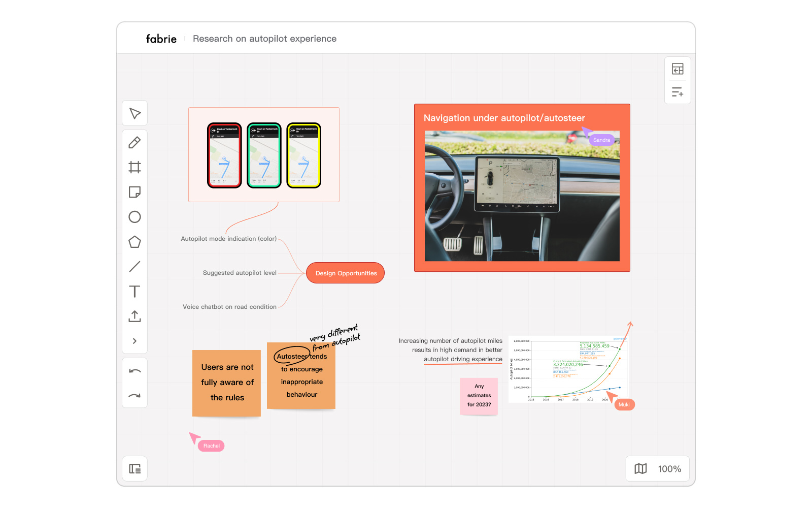Open the 100% zoom level control

coord(669,469)
